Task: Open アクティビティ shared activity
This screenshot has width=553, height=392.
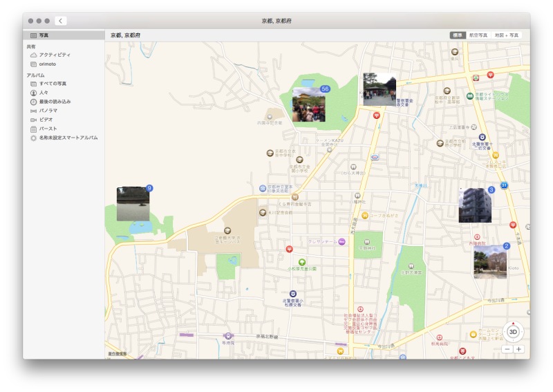Action: 55,55
